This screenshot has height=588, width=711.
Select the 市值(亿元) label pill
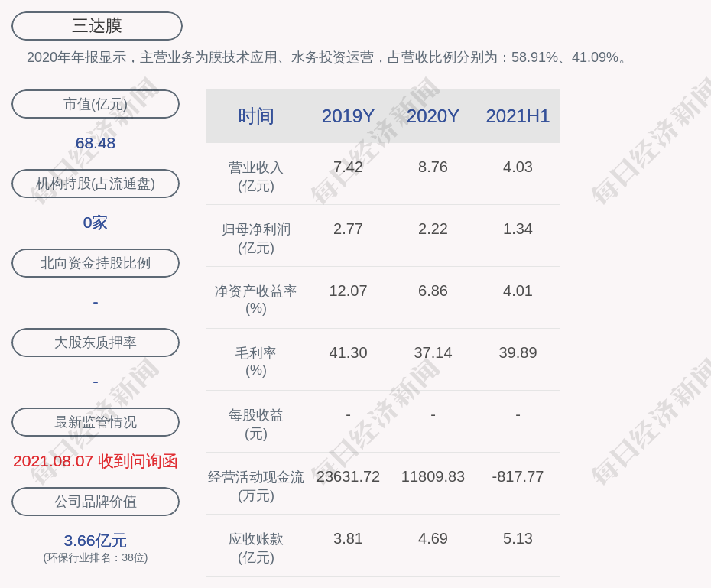(96, 104)
